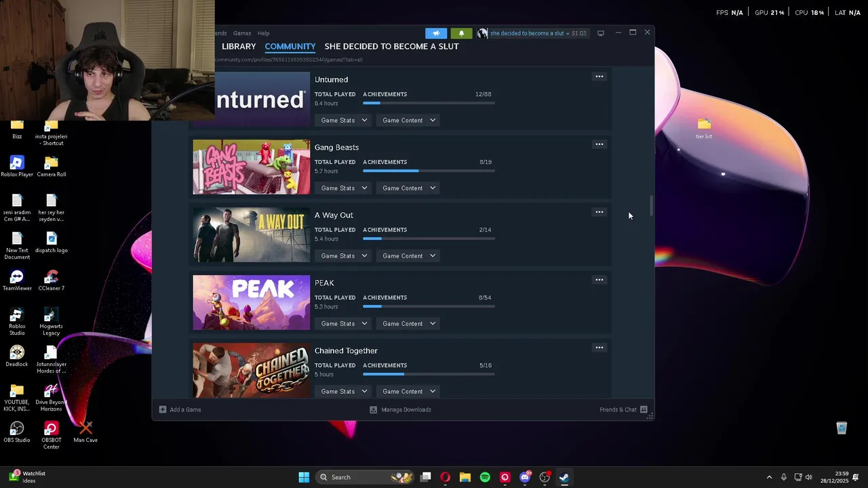Open the Games menu
The height and width of the screenshot is (488, 868).
(x=242, y=33)
